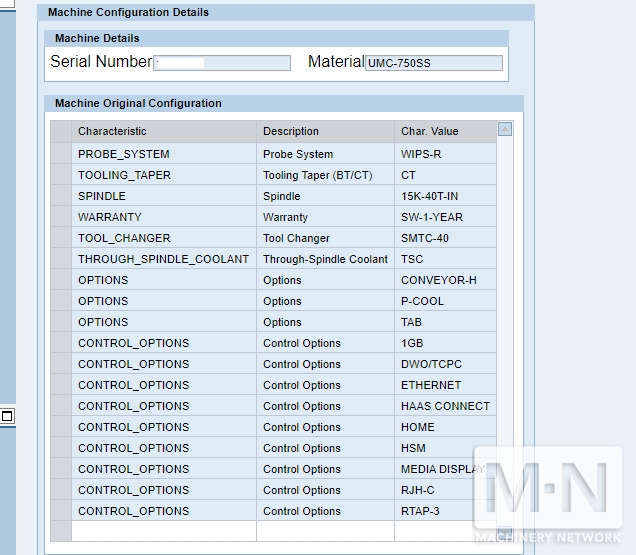Click CONTROL_OPTIONS cell in the HSM row
The height and width of the screenshot is (555, 636).
click(164, 448)
